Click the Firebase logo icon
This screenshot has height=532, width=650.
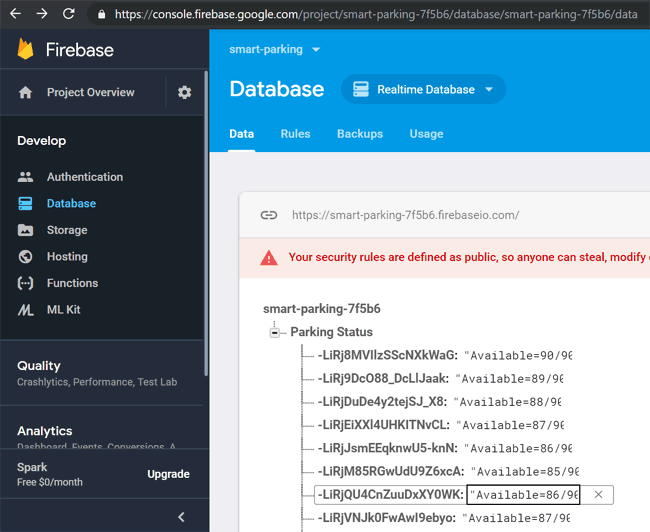tap(26, 49)
